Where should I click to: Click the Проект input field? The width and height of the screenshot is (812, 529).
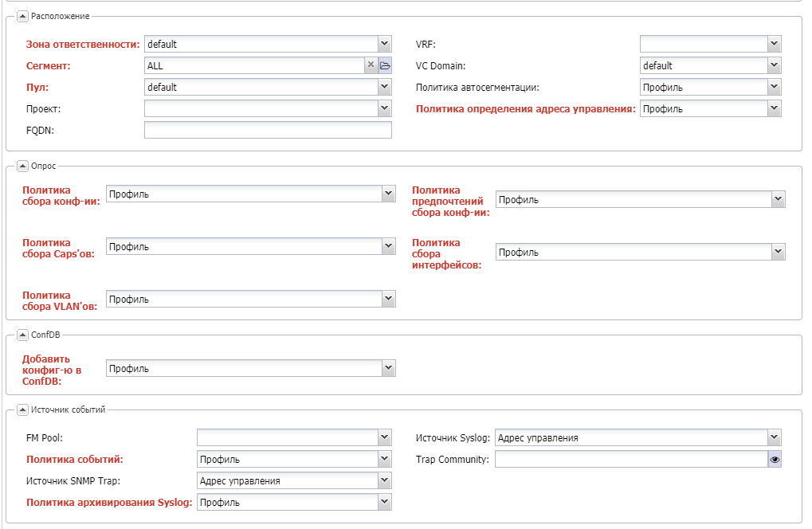coord(261,108)
